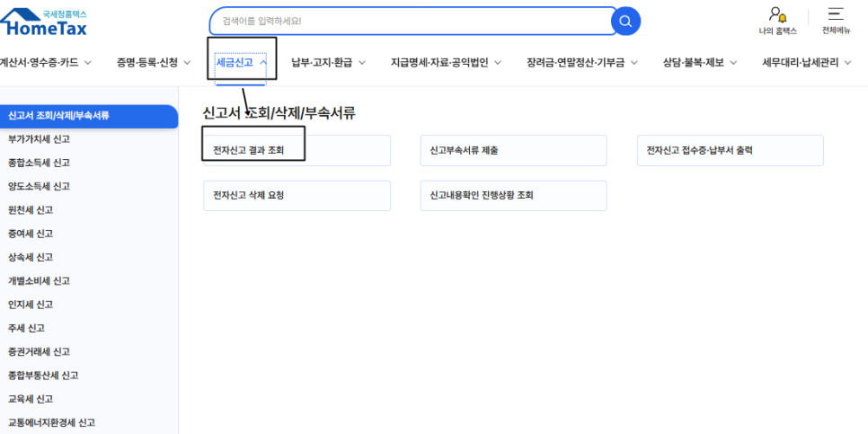Select 교통에너지환경세 신고 in sidebar

pos(51,422)
